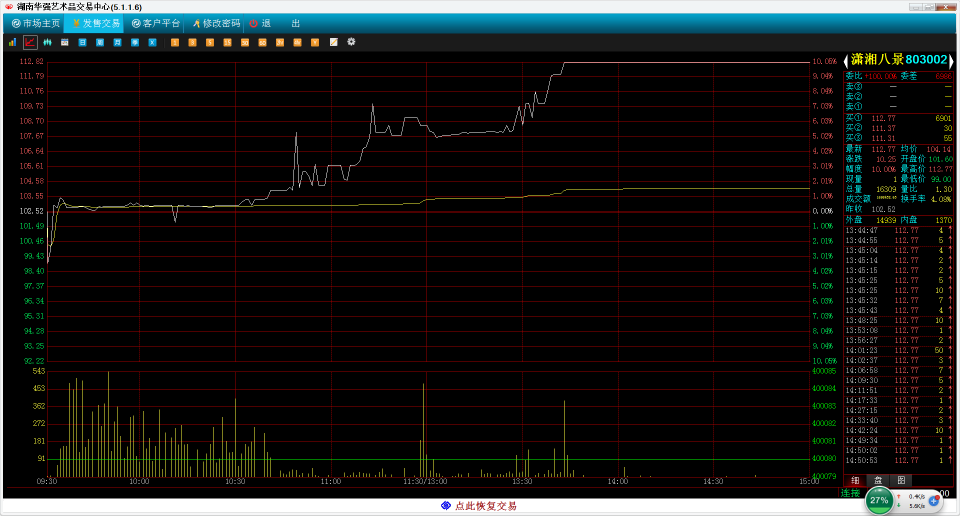Click the 换手率 4.08% value
The image size is (960, 516).
pos(942,199)
